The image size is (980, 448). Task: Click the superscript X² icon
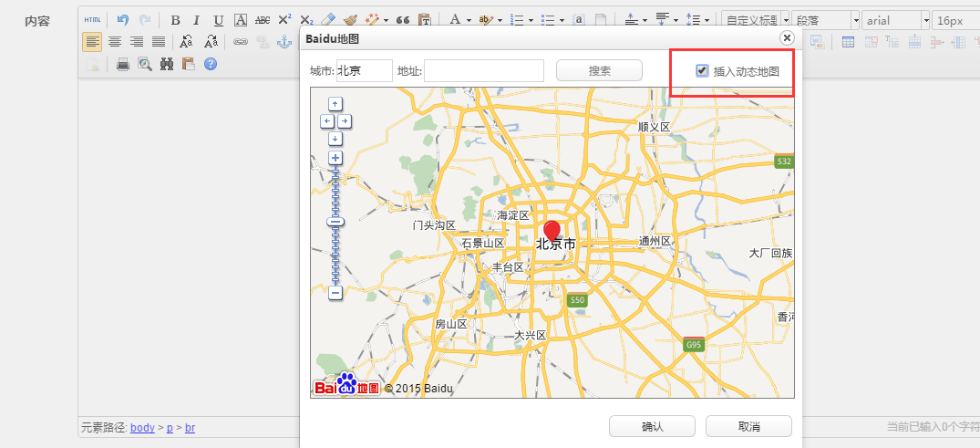click(x=284, y=19)
